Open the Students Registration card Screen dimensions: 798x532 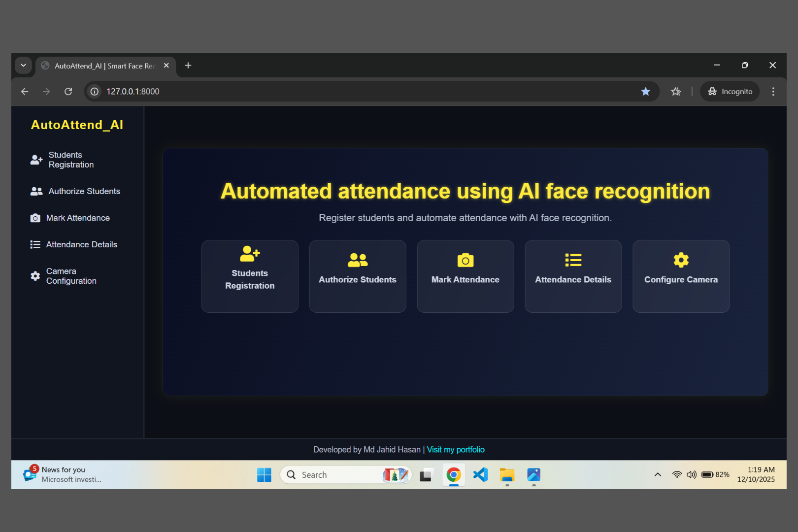250,276
